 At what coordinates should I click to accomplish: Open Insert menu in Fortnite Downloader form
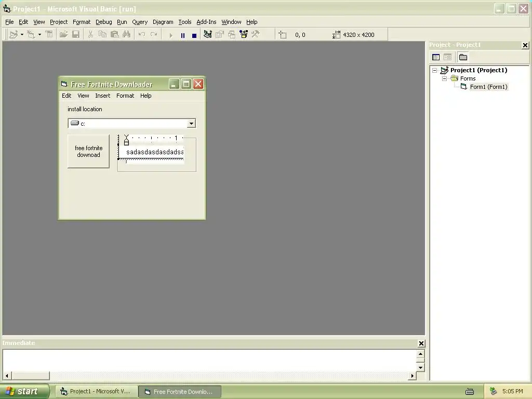pos(102,96)
